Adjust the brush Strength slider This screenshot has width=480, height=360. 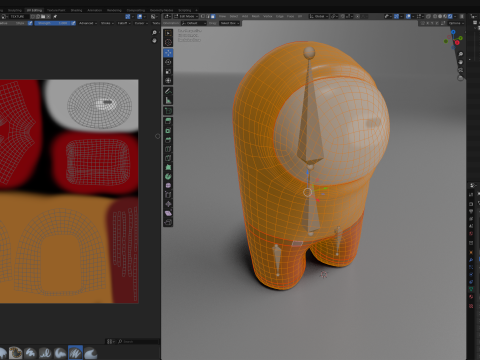tap(52, 23)
